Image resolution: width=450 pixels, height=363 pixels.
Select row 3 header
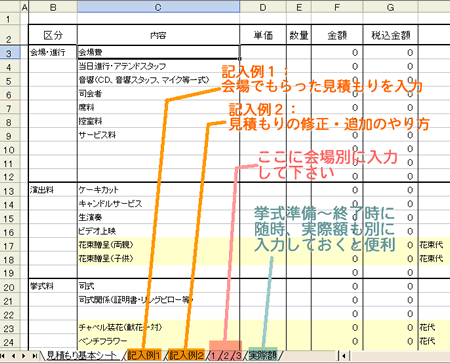pos(9,53)
